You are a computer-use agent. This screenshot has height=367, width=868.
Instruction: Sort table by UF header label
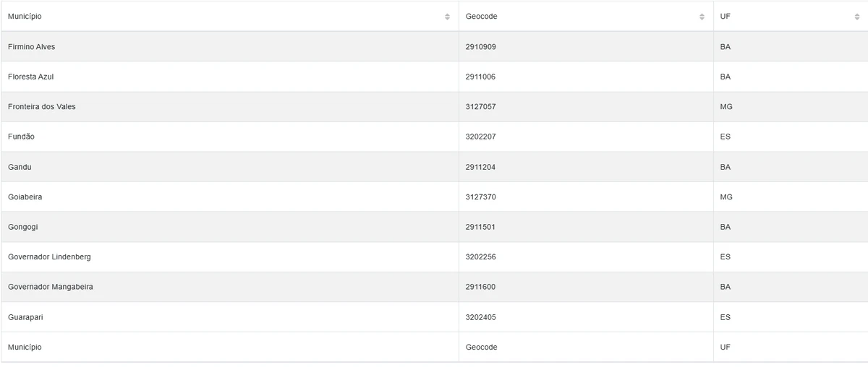coord(725,17)
